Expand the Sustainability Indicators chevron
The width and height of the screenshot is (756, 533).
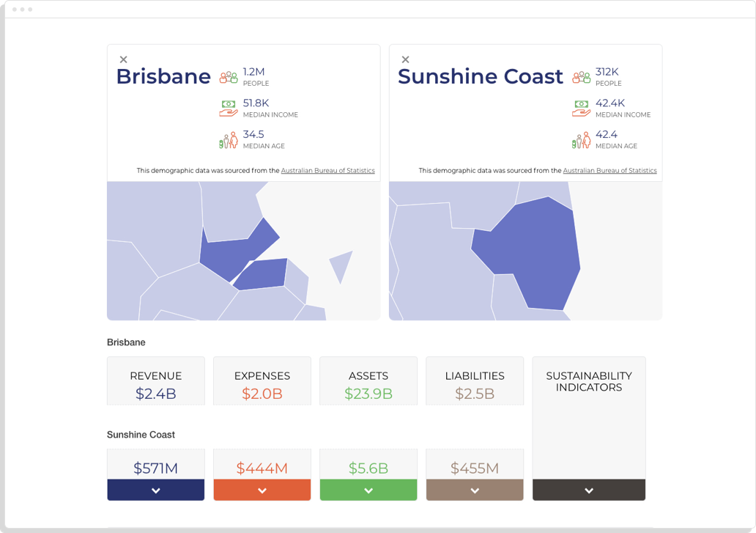click(x=588, y=489)
